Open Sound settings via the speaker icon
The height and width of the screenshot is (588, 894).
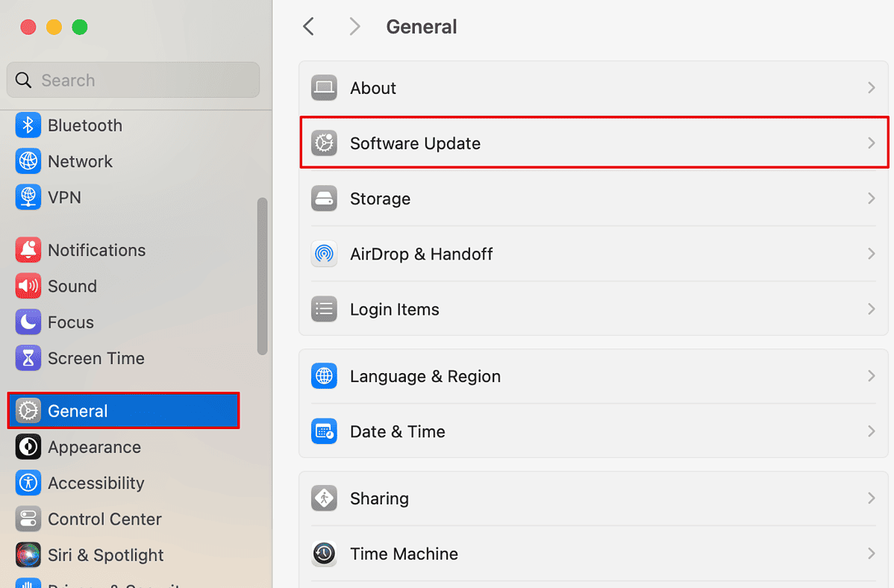click(28, 286)
